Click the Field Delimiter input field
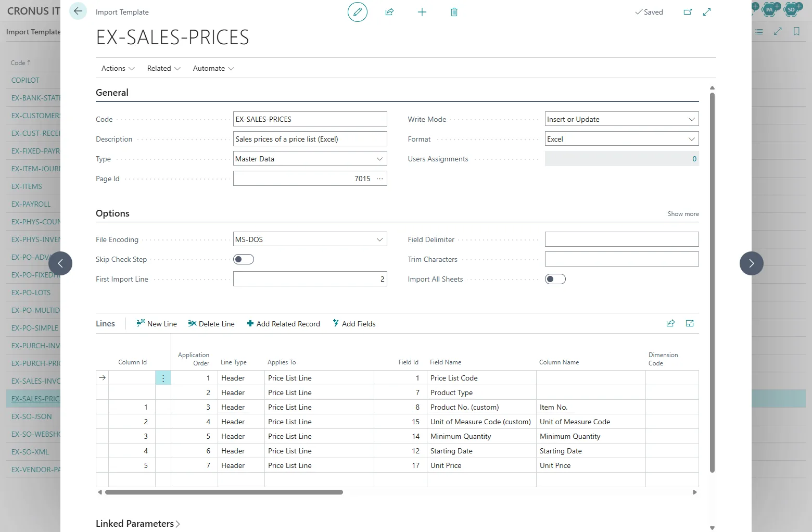812x532 pixels. pos(622,239)
